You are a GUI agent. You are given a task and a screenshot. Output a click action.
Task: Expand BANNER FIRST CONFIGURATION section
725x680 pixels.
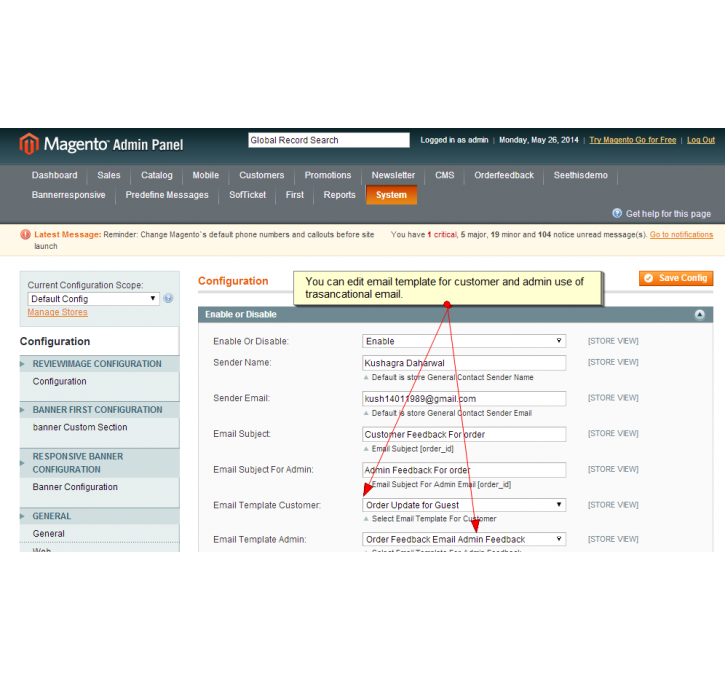click(x=99, y=410)
